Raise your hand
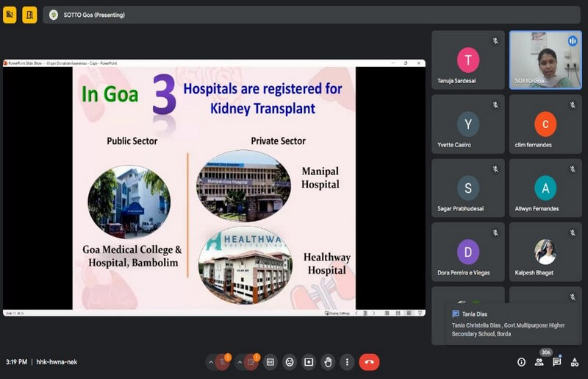This screenshot has width=588, height=379. [328, 362]
